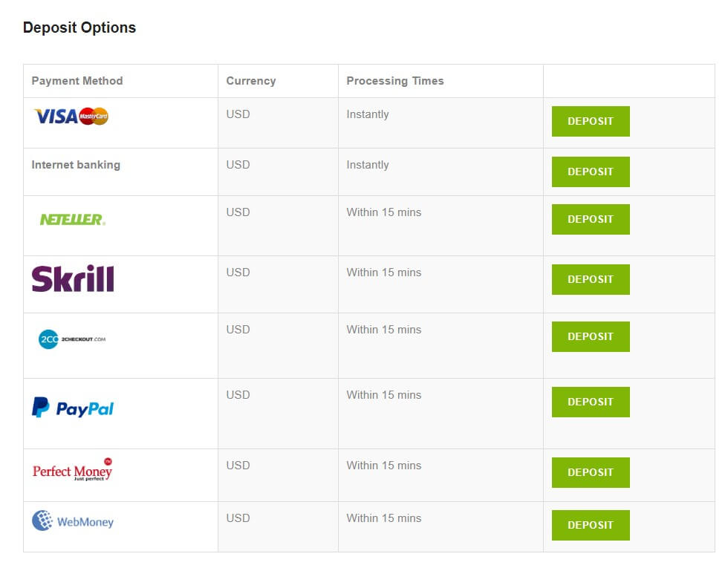The image size is (728, 571).
Task: Choose the Skrill logo
Action: coord(73,278)
